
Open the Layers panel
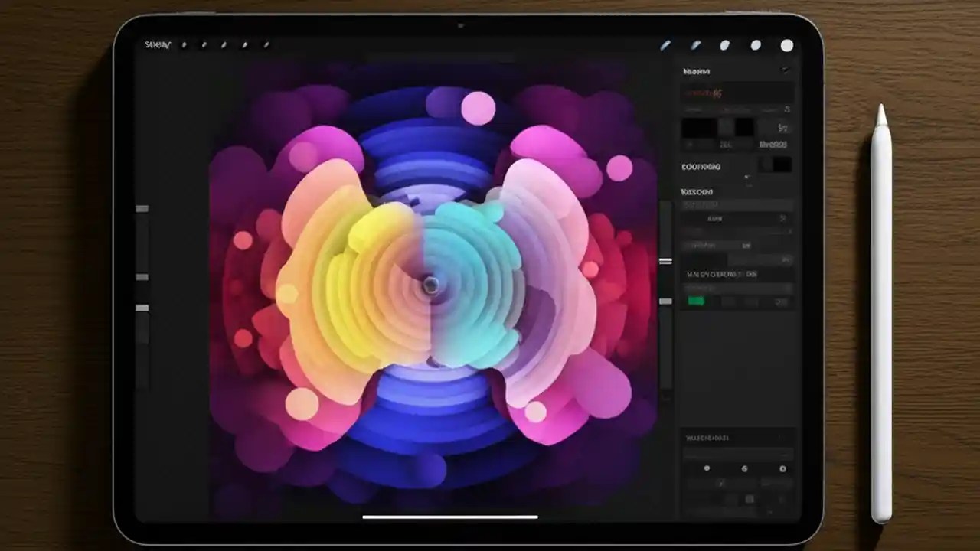(x=756, y=45)
